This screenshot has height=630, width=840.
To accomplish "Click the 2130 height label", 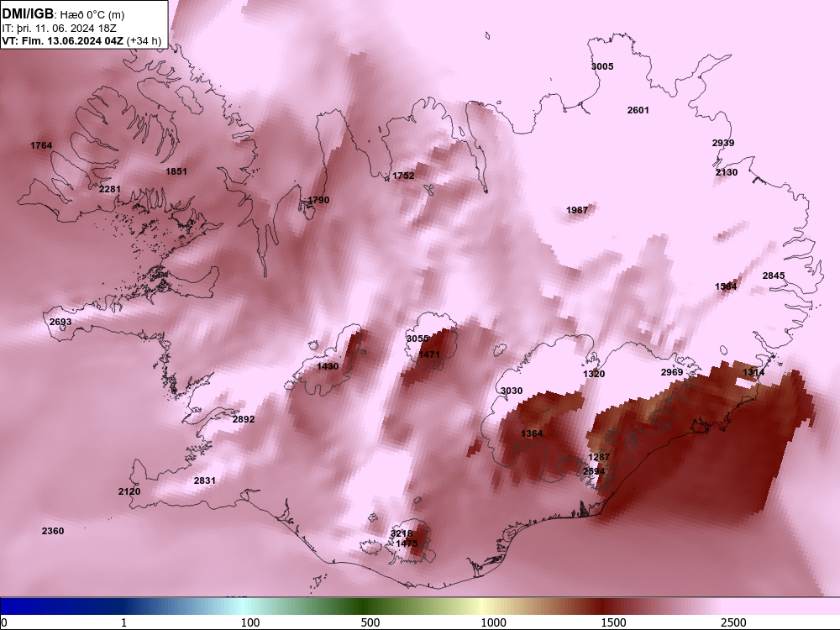I will coord(727,172).
